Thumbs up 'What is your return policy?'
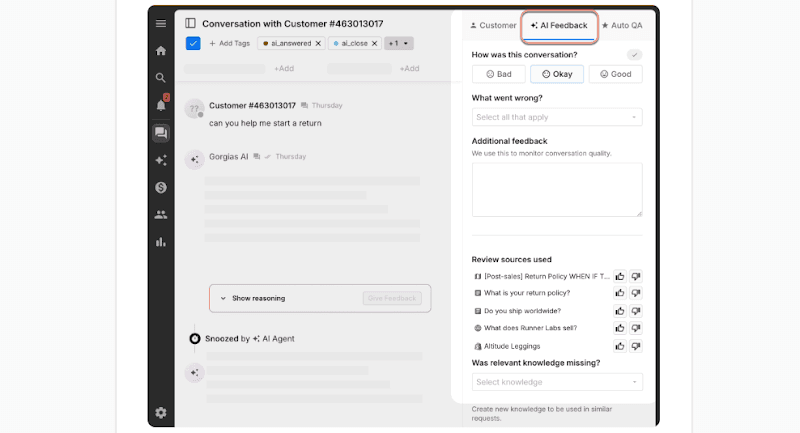This screenshot has width=800, height=433. pyautogui.click(x=620, y=293)
